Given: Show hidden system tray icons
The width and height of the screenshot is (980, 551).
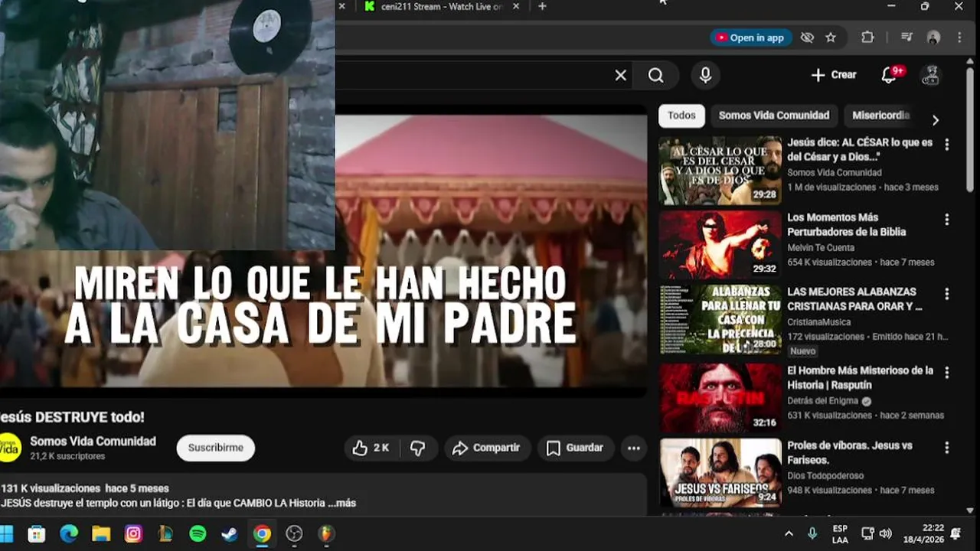Looking at the screenshot, I should tap(789, 533).
